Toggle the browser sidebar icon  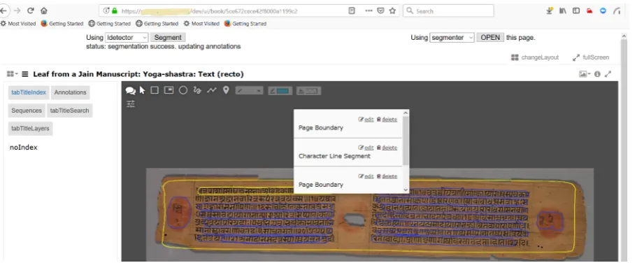click(x=576, y=10)
